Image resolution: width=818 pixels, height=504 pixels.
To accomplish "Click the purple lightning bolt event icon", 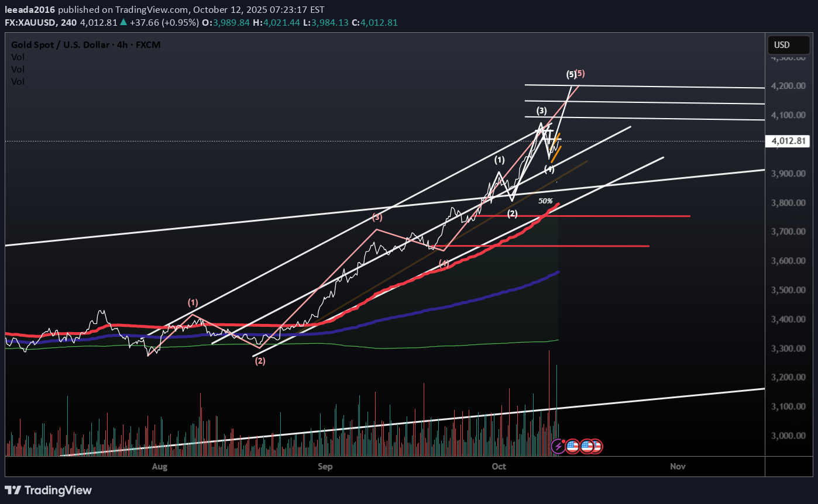I will click(558, 447).
